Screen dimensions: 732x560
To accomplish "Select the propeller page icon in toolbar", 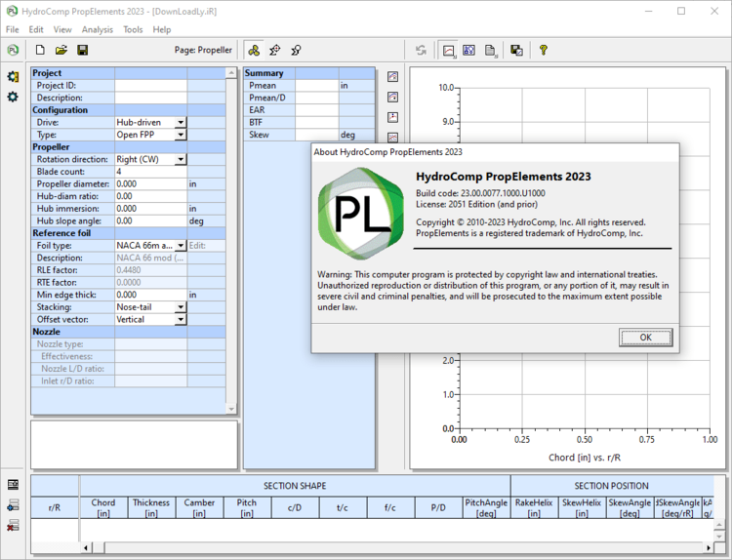I will pos(254,50).
